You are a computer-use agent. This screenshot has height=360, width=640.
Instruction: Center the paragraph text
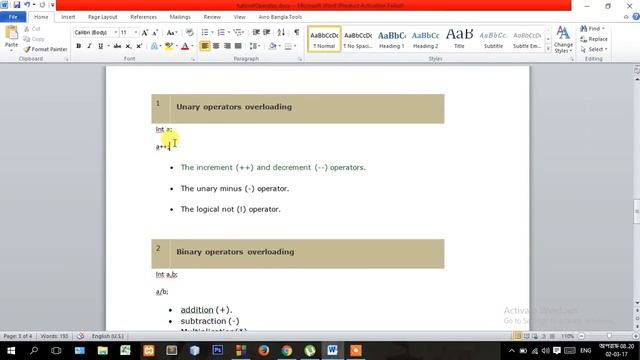click(x=216, y=46)
